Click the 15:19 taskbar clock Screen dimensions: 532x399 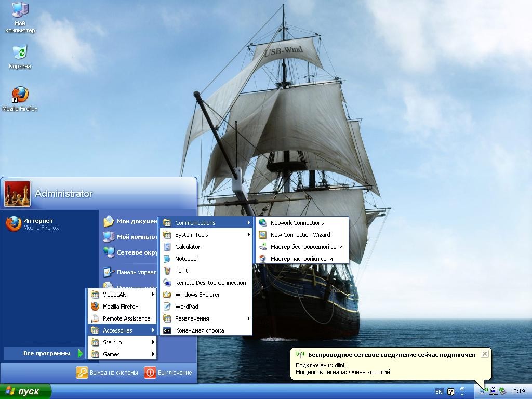click(x=518, y=392)
